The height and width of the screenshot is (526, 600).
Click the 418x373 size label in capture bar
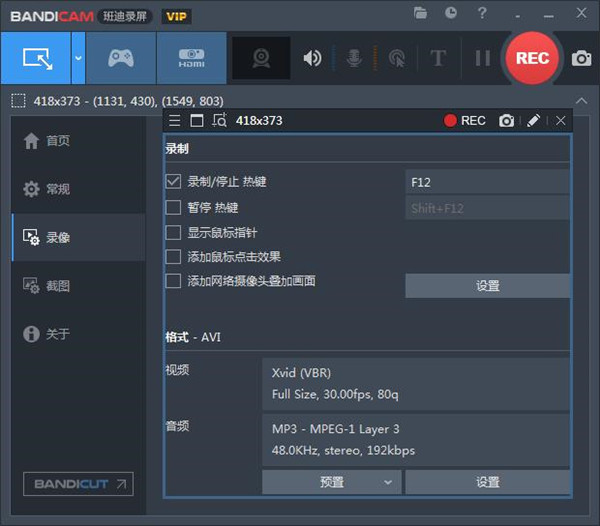tap(259, 121)
